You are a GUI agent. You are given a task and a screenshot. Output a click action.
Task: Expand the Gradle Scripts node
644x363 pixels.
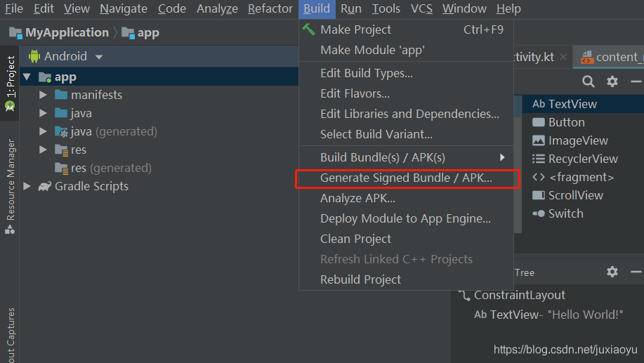(x=27, y=186)
